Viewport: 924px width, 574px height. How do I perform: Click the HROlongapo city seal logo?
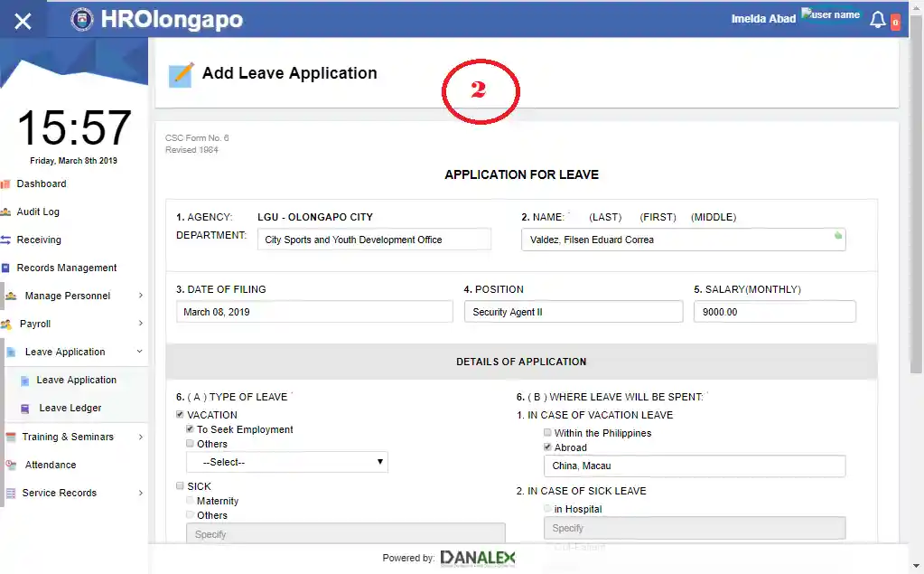click(x=82, y=20)
